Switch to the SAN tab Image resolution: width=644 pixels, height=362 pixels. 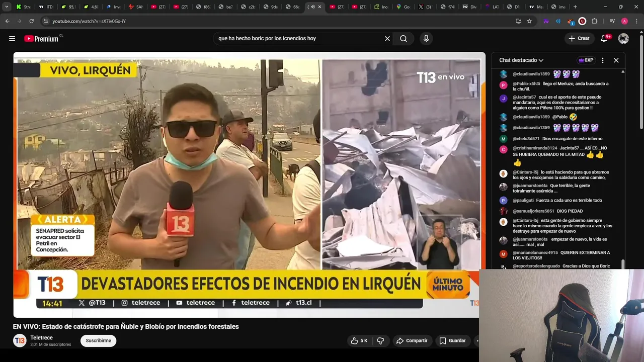[135, 7]
